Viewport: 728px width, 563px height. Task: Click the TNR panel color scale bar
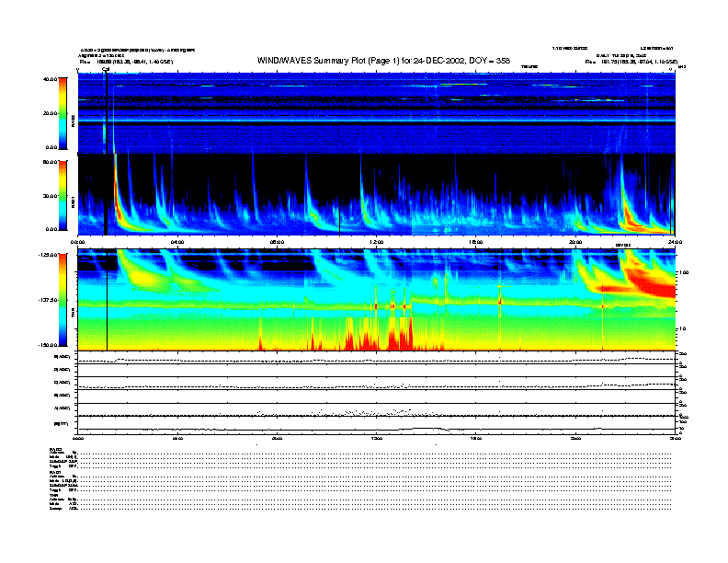[63, 300]
